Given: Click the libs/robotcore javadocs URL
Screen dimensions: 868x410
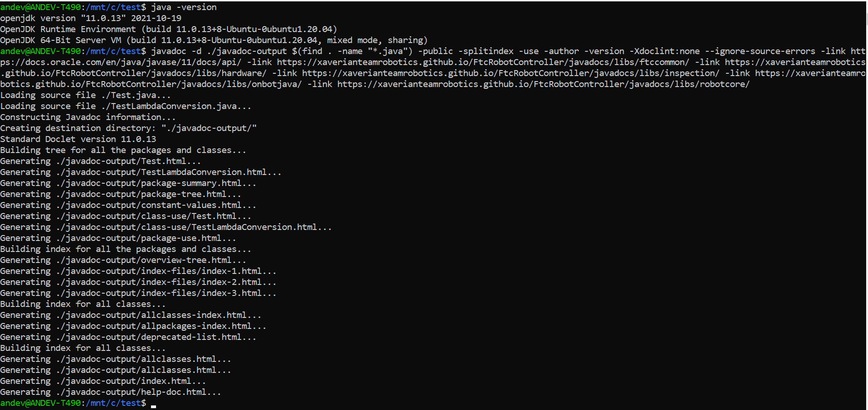Looking at the screenshot, I should coord(543,84).
